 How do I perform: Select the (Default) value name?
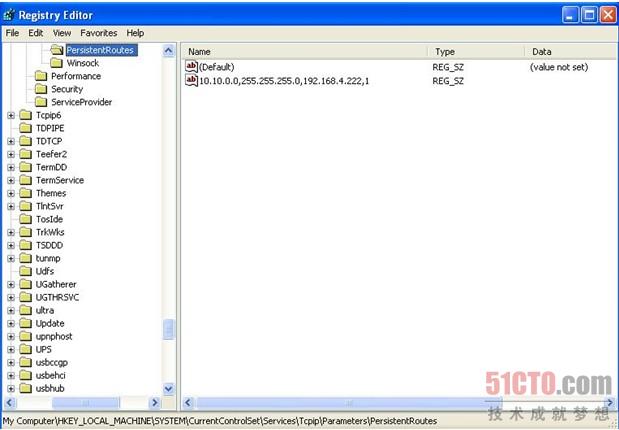tap(216, 67)
